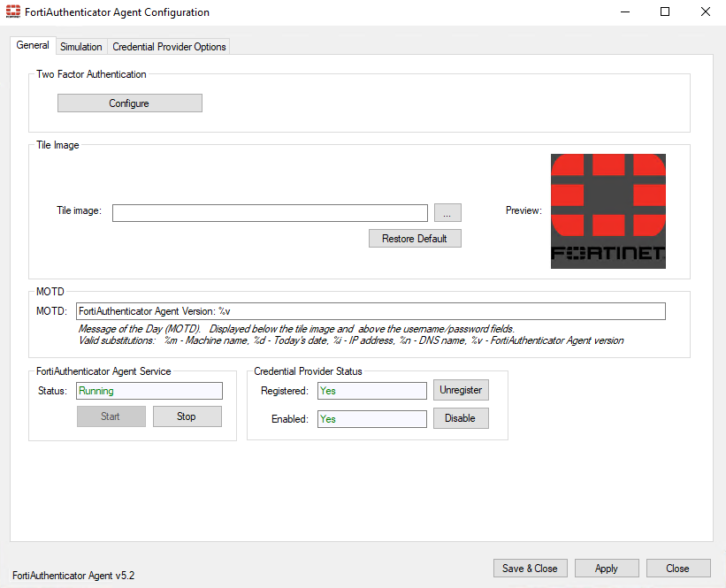This screenshot has height=588, width=726.
Task: Open the tile image file browser with the ... button
Action: click(447, 212)
